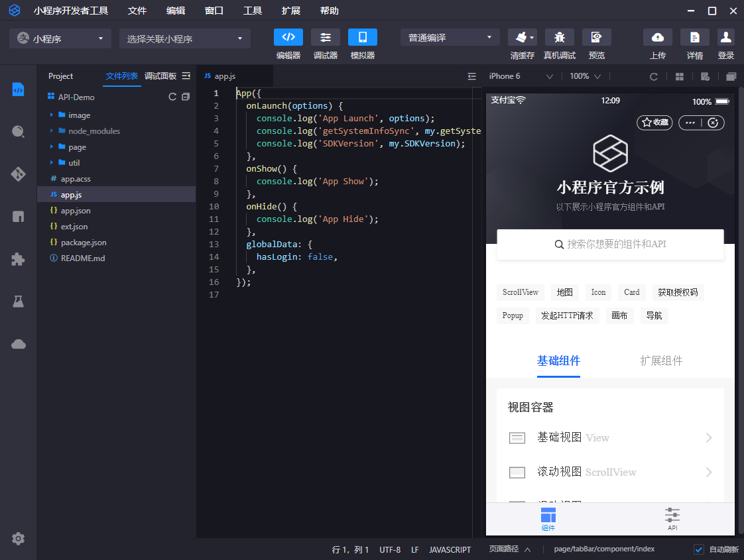Click the upload cloud icon
The height and width of the screenshot is (560, 744).
tap(658, 38)
